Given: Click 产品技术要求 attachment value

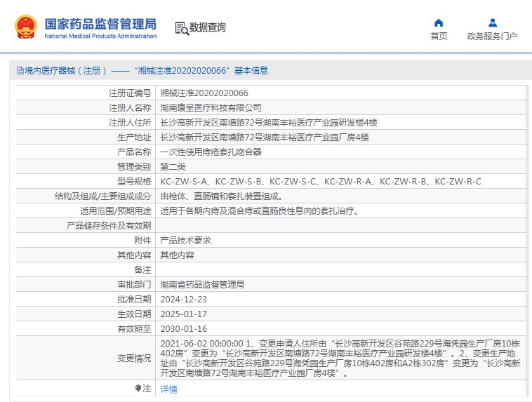Looking at the screenshot, I should 185,241.
